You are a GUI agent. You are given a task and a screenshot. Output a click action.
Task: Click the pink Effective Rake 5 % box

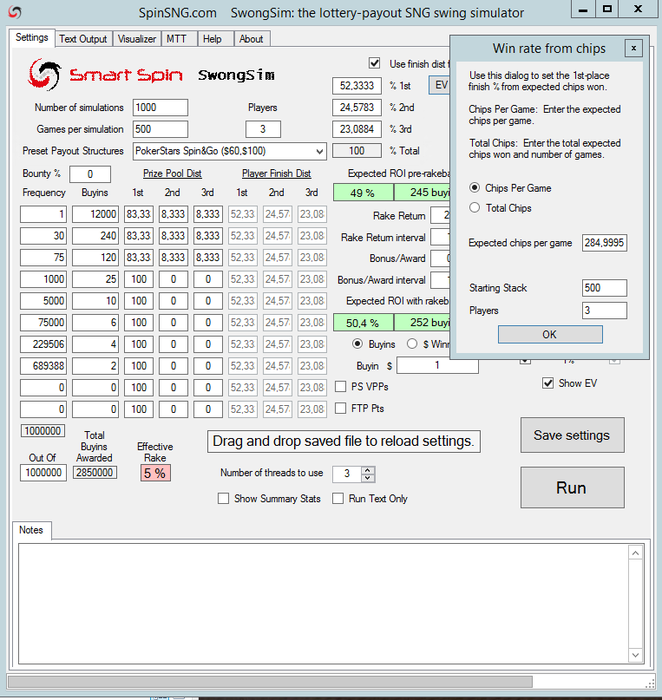(155, 473)
